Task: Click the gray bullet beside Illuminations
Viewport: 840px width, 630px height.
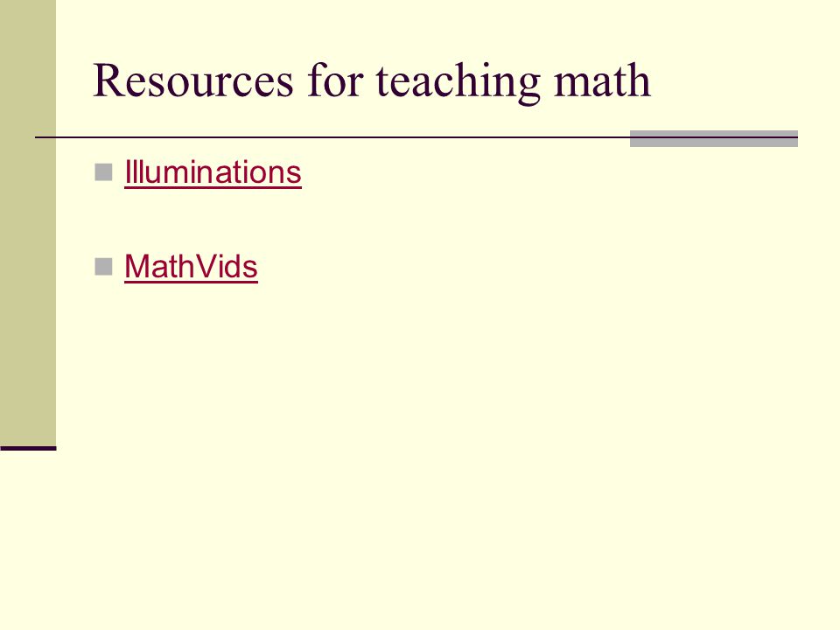Action: click(103, 172)
